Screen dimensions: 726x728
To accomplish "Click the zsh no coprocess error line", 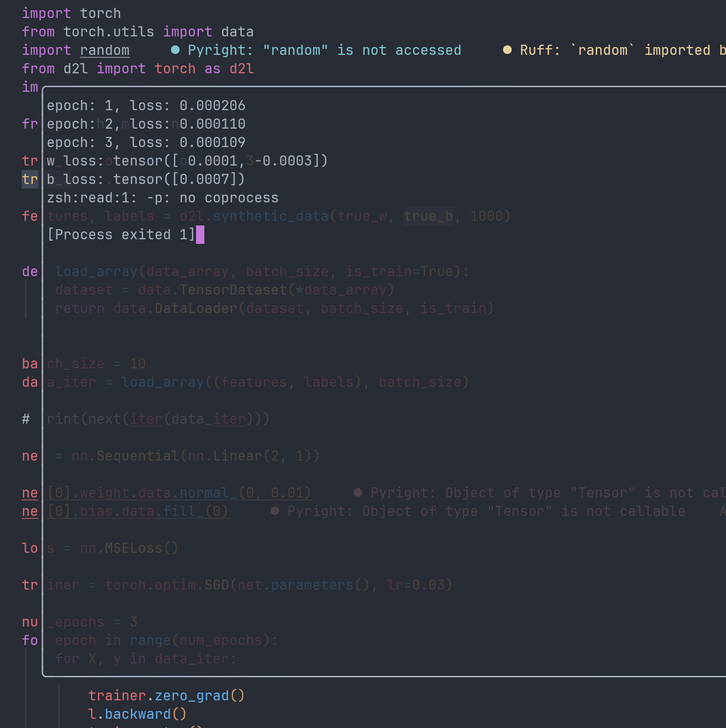I will (x=162, y=198).
